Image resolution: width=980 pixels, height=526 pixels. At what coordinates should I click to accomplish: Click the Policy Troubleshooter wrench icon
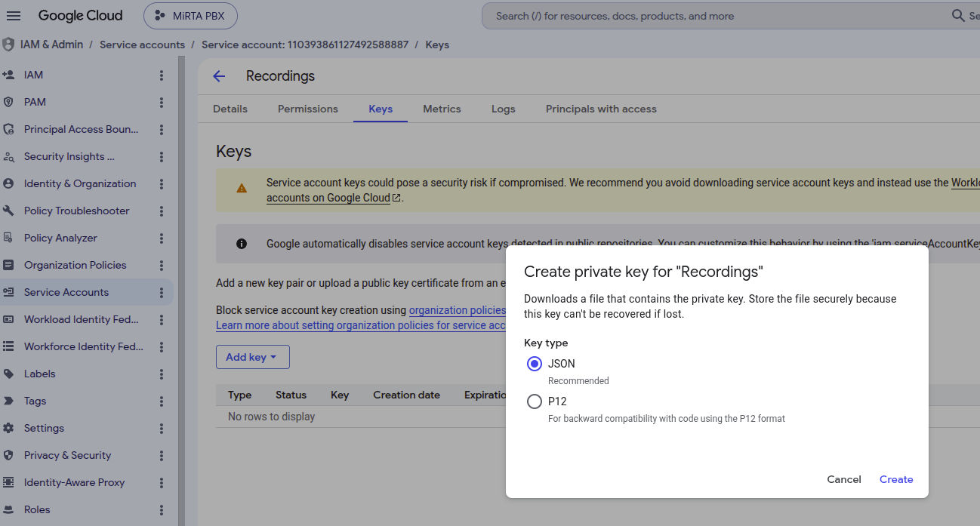(8, 211)
